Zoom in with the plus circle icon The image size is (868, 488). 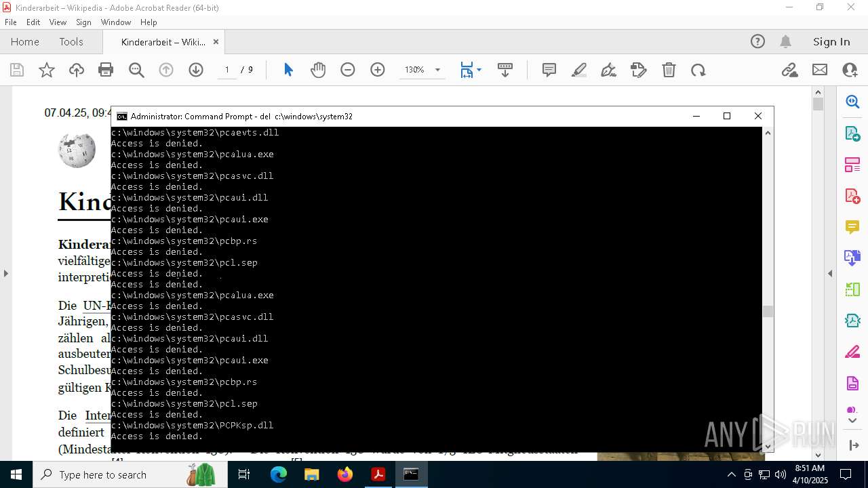pos(378,70)
